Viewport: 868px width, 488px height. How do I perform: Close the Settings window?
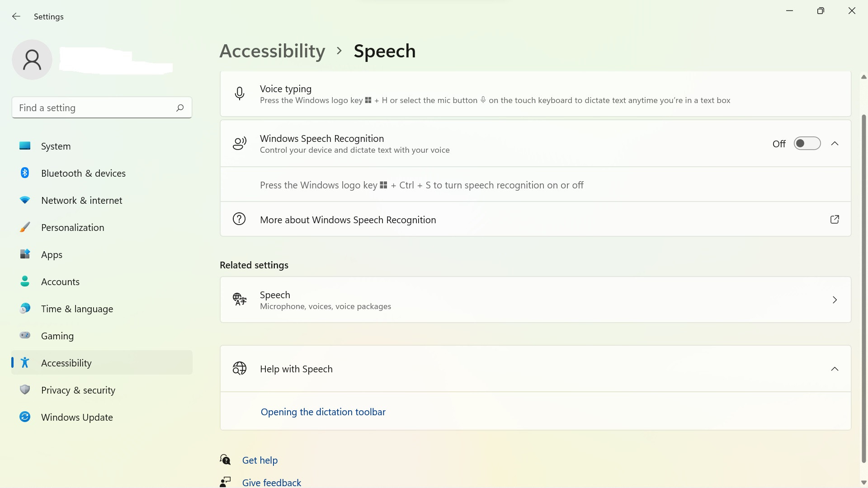click(852, 10)
